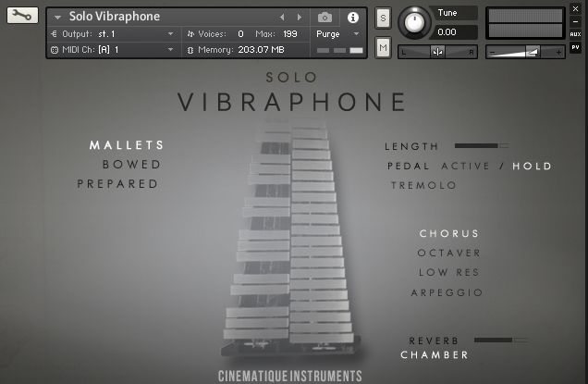Enable the LOW RES effect

[449, 272]
